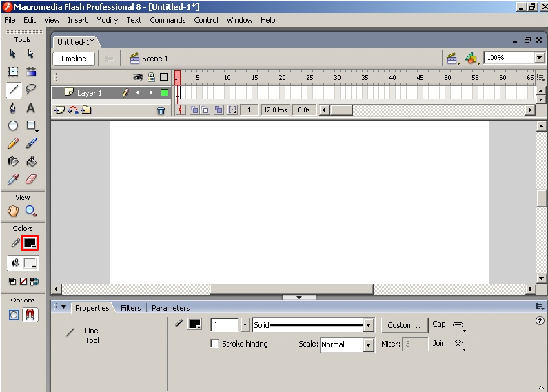The height and width of the screenshot is (392, 548).
Task: Click the No Color button
Action: click(x=23, y=281)
